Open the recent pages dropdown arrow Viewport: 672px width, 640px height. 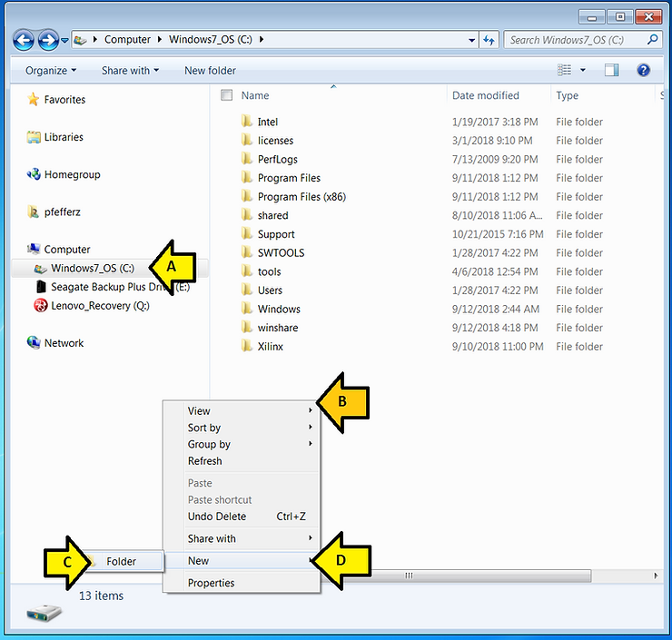click(x=64, y=40)
